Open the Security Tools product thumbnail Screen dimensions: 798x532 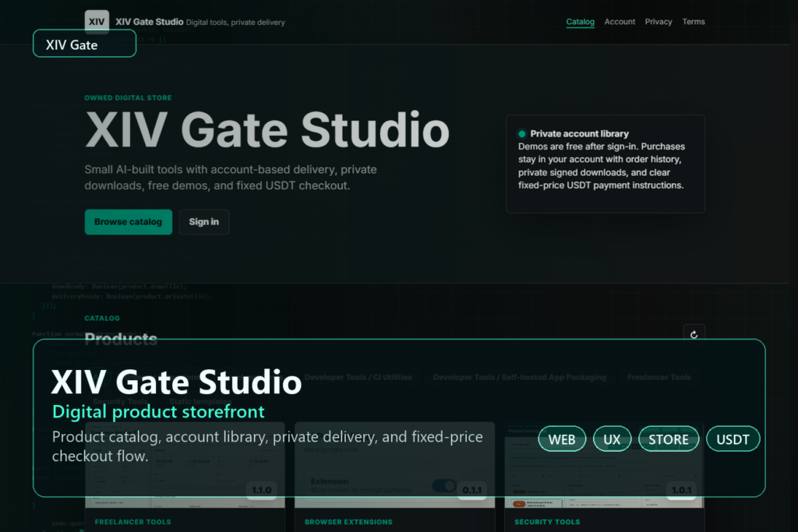point(604,465)
